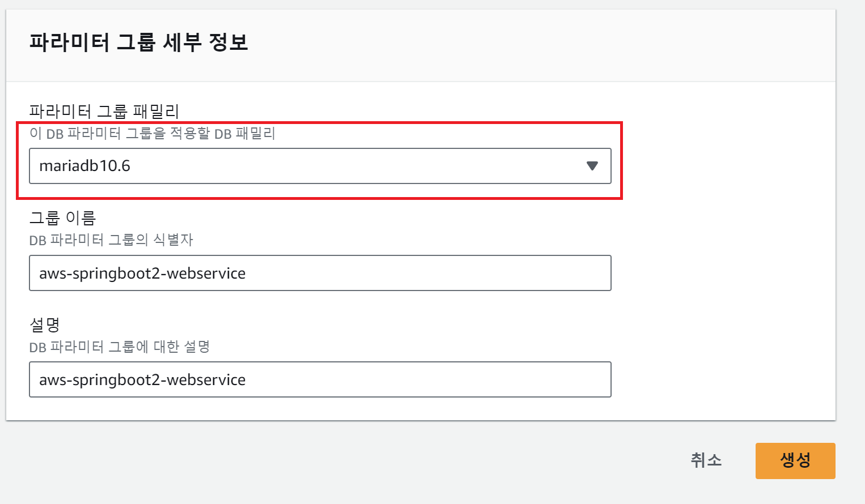The width and height of the screenshot is (865, 504).
Task: Click the 설명 label text
Action: click(x=44, y=324)
